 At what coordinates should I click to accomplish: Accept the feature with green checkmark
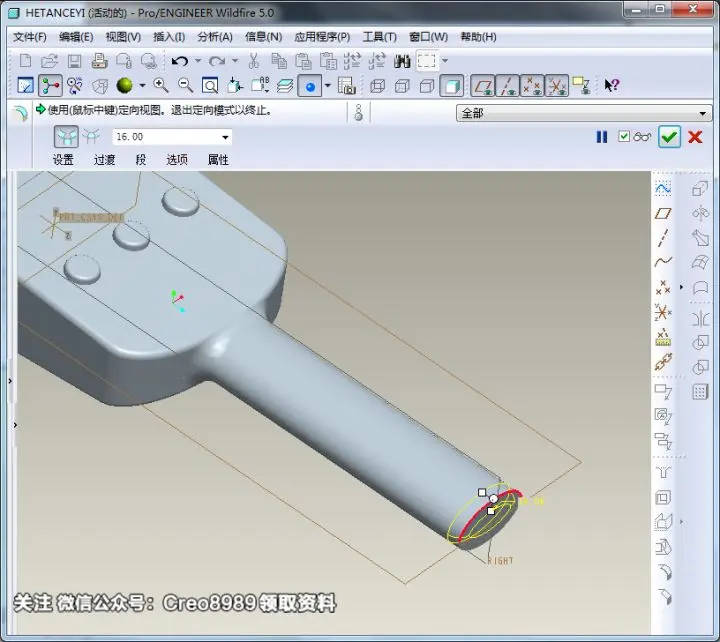click(x=669, y=137)
